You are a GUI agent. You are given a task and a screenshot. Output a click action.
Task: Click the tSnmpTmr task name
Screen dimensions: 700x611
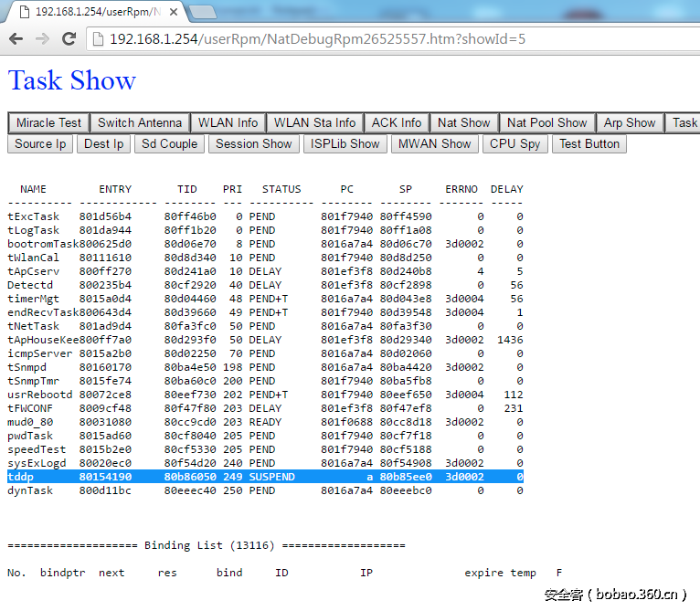[34, 381]
